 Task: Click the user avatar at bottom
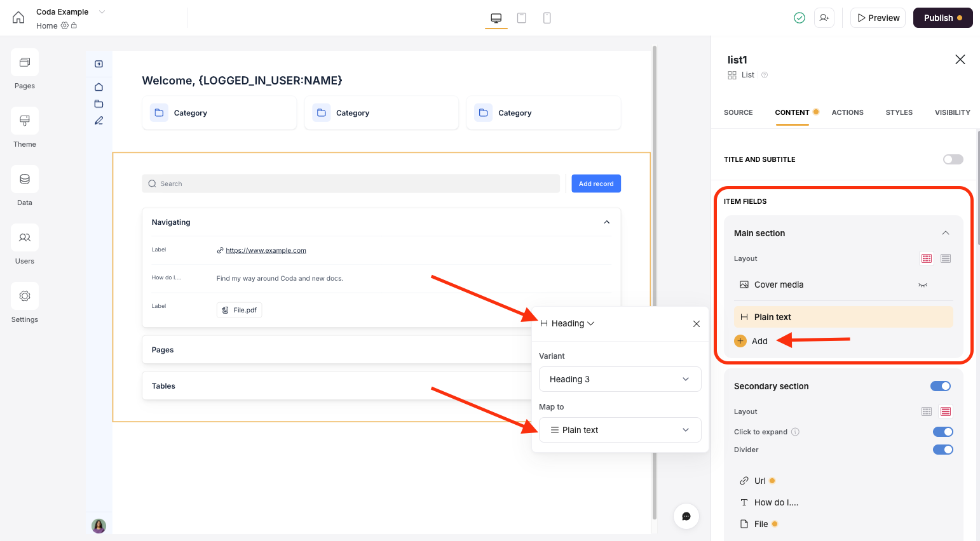pos(99,526)
